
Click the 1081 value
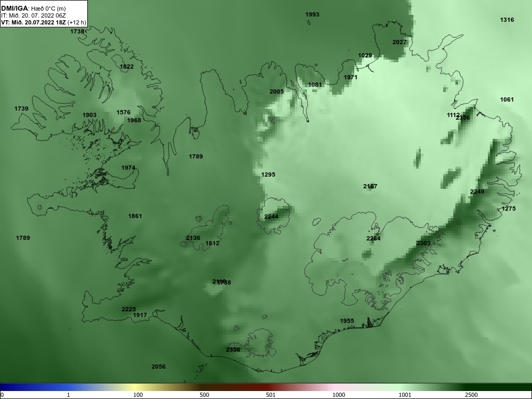(x=315, y=85)
